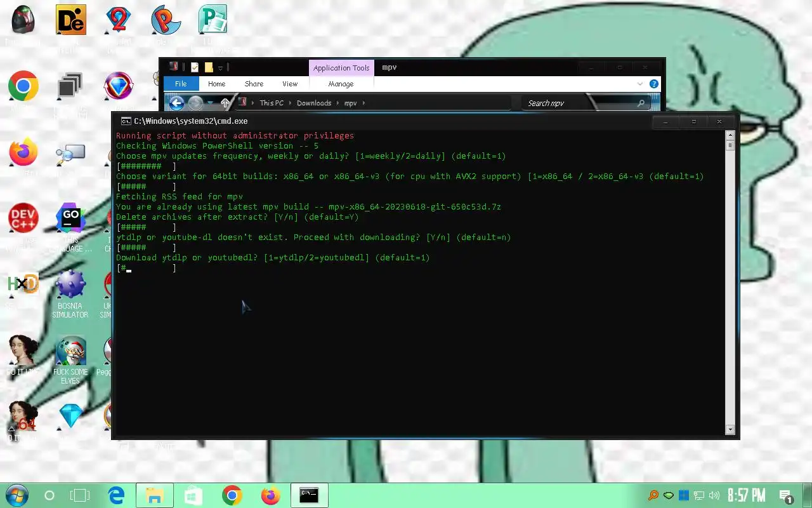Click the taskbar clock showing 8:57 PM
The height and width of the screenshot is (508, 812).
pos(746,495)
